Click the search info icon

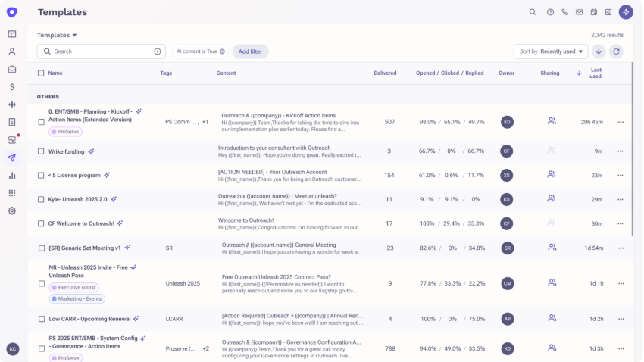pyautogui.click(x=158, y=51)
